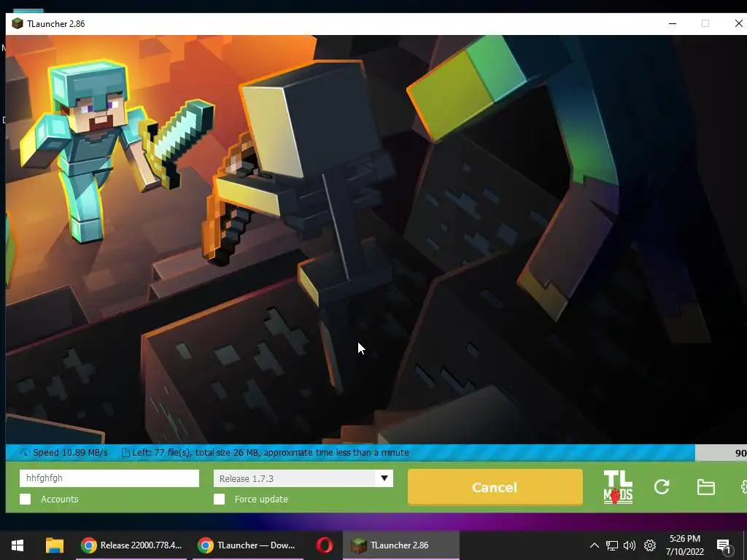Click the Accounts label
Image resolution: width=747 pixels, height=560 pixels.
pos(60,499)
